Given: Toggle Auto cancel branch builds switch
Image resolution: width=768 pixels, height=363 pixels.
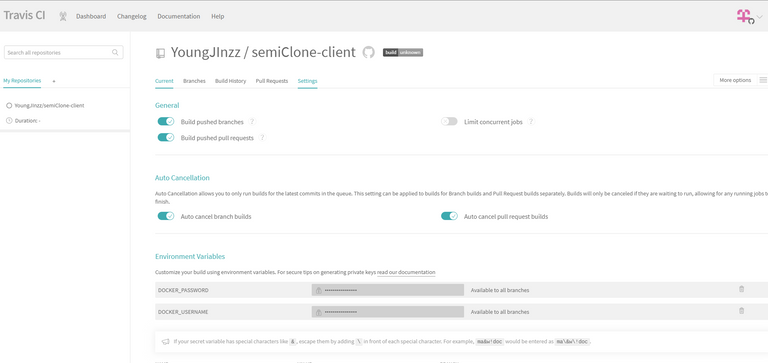Looking at the screenshot, I should (x=166, y=216).
